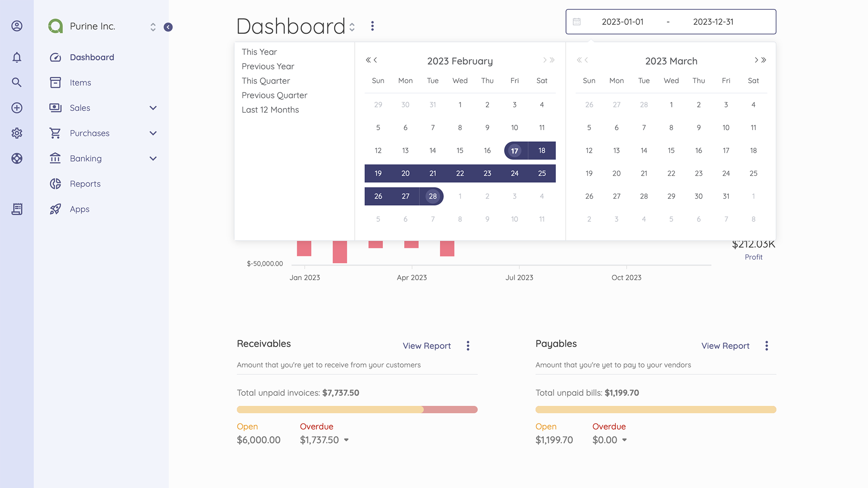Select Previous Quarter date preset
Screen dimensions: 868x488
click(x=274, y=95)
